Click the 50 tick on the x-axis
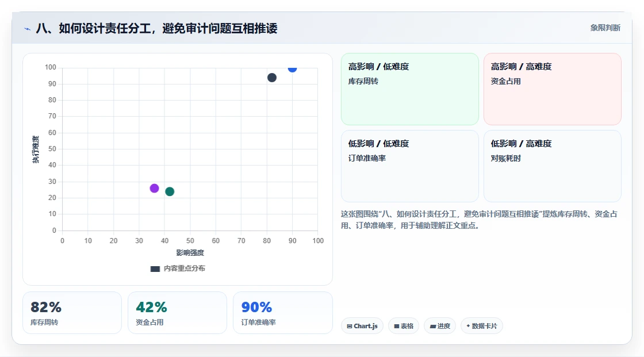Image resolution: width=644 pixels, height=357 pixels. coord(190,241)
